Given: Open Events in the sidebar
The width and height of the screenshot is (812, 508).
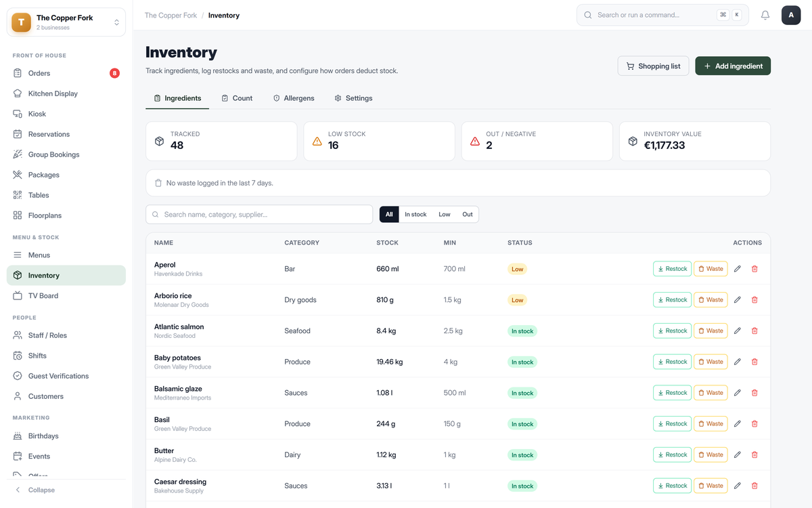Looking at the screenshot, I should click(x=66, y=457).
